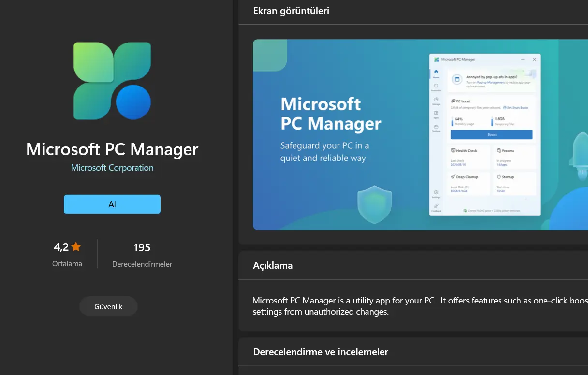This screenshot has width=588, height=375.
Task: Select the Ortalama label
Action: click(x=67, y=264)
